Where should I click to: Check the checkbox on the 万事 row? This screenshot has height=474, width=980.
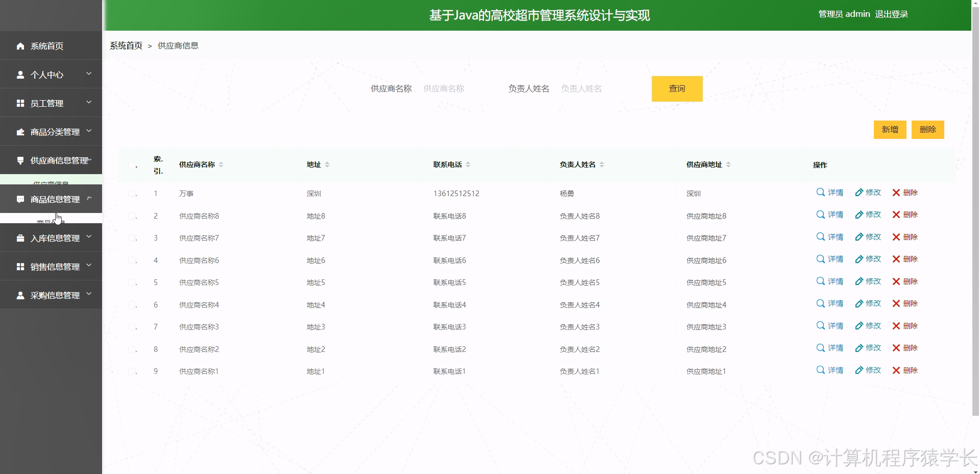131,194
